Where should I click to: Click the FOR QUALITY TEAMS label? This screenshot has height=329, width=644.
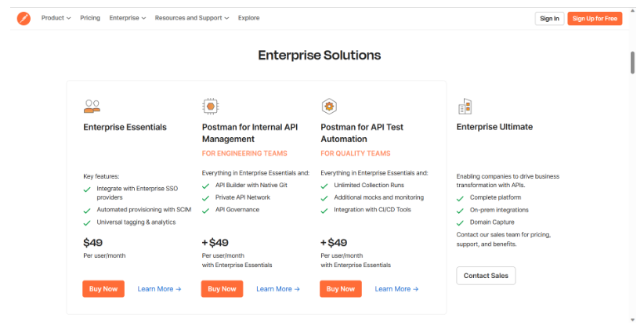(355, 154)
